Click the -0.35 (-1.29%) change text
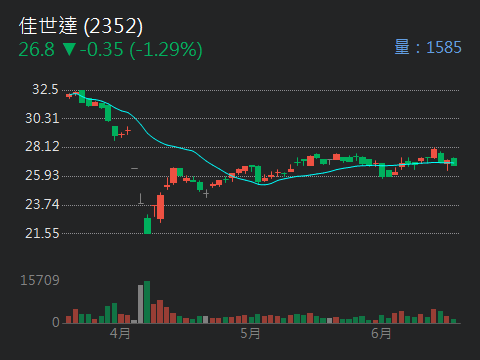This screenshot has height=360, width=480. click(141, 50)
